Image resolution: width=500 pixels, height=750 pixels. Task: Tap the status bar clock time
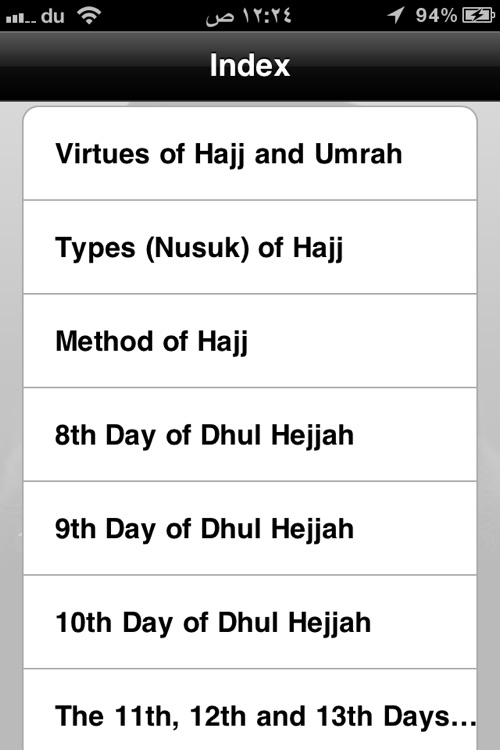point(248,16)
